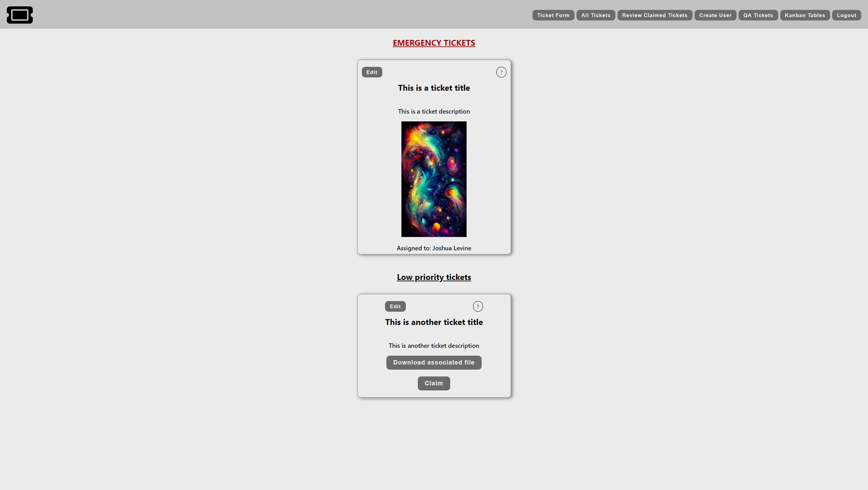Click the Edit button on low priority ticket

pos(395,306)
